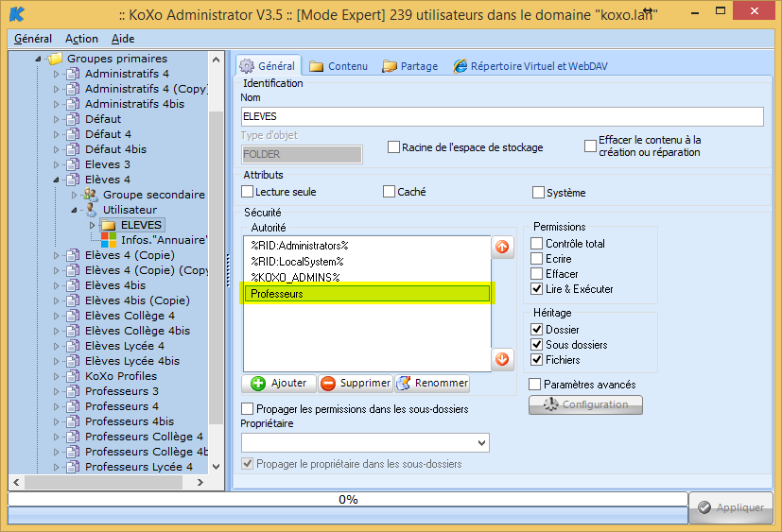782x532 pixels.
Task: Open the Propriétaire dropdown
Action: point(481,443)
